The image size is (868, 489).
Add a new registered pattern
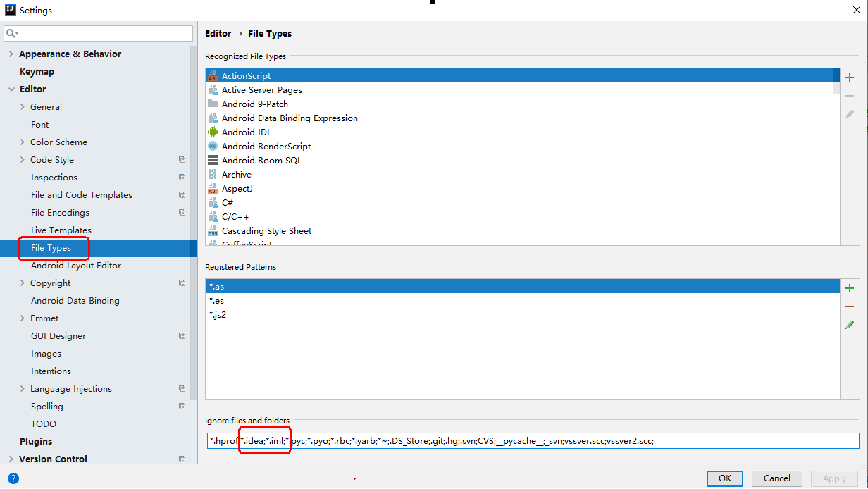850,288
